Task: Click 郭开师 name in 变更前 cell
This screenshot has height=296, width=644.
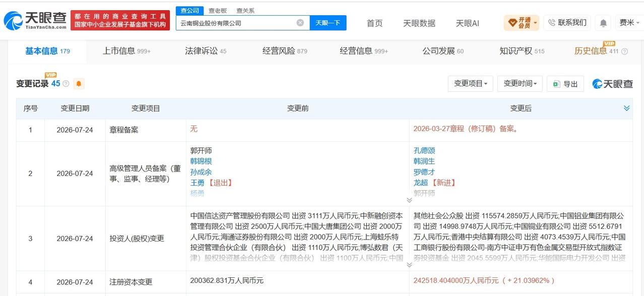Action: point(201,151)
